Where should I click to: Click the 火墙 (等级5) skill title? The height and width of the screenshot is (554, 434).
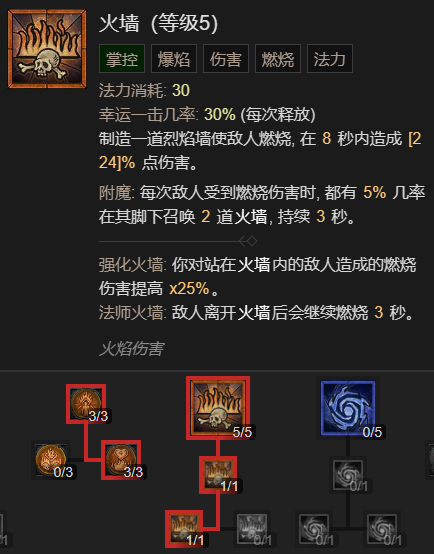pyautogui.click(x=158, y=24)
